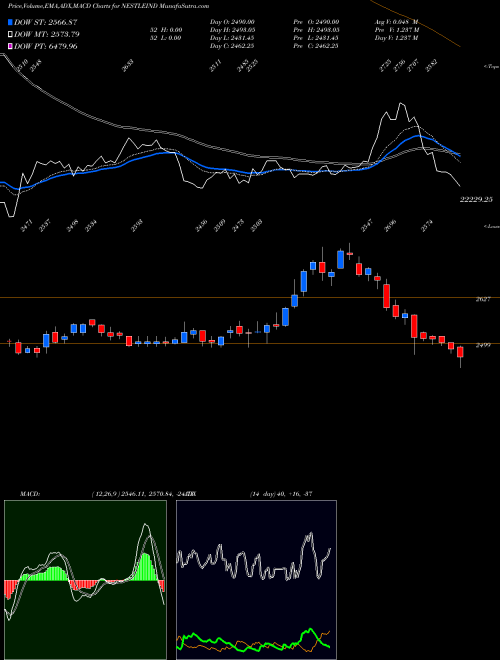Screen dimensions: 500x660
Task: Click the MACD panel title
Action: (29, 494)
